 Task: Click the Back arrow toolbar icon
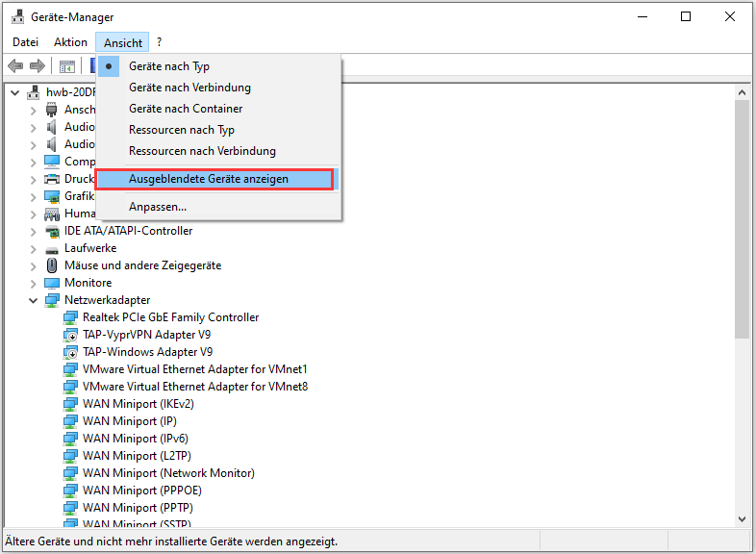click(x=15, y=66)
